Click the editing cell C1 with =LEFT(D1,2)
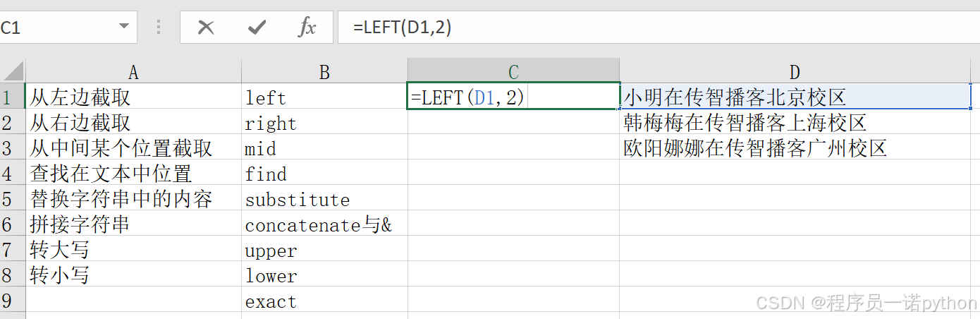Viewport: 980px width, 319px height. (513, 96)
